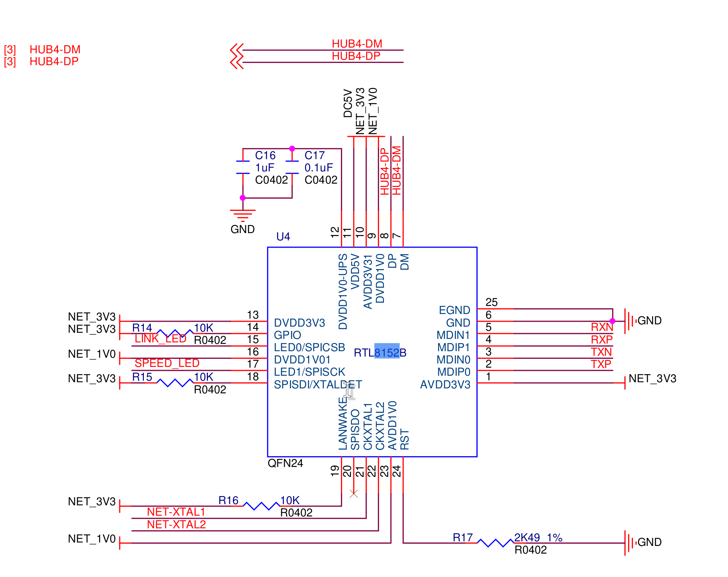This screenshot has height=577, width=728.
Task: Click the R17 resistor zigzag symbol
Action: (x=496, y=543)
